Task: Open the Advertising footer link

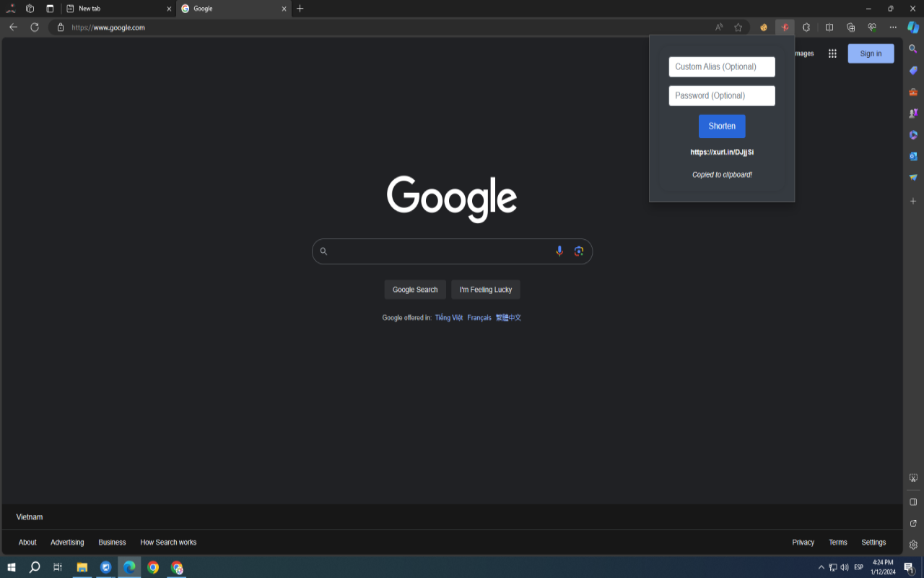Action: click(67, 543)
